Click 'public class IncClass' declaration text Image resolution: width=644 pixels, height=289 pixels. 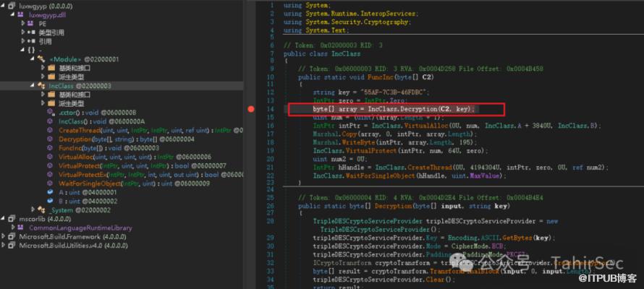(x=321, y=53)
